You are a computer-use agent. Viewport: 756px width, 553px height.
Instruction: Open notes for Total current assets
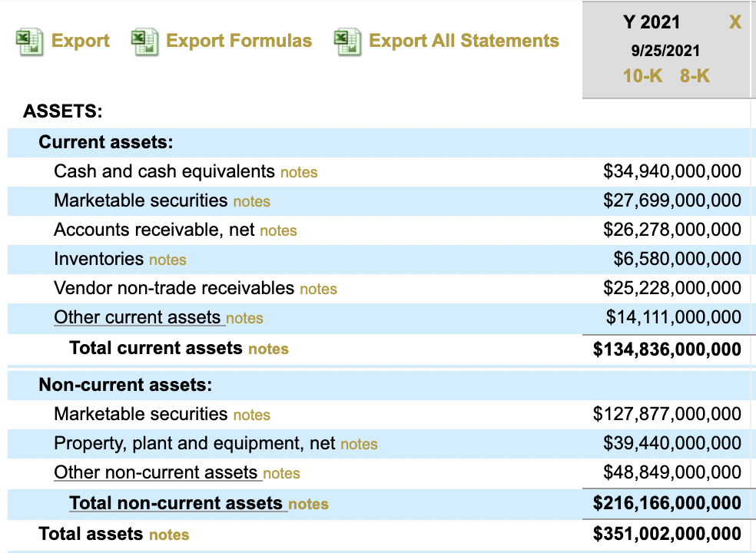tap(268, 349)
